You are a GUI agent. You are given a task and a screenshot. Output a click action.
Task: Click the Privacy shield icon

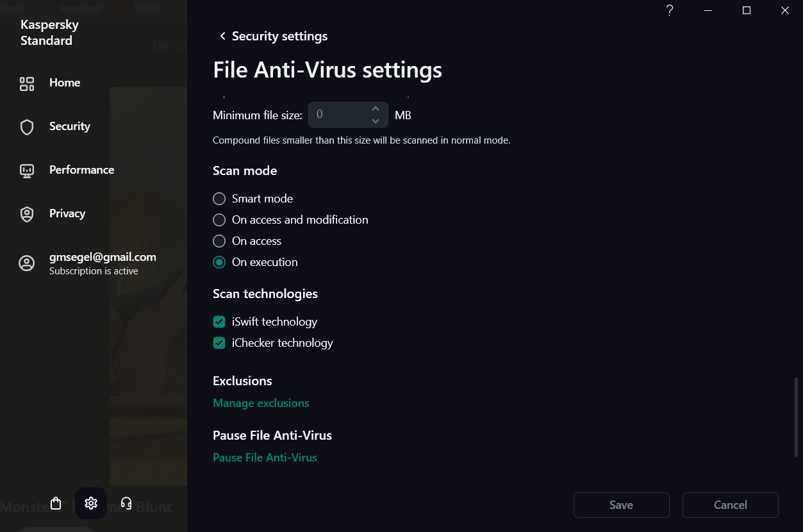coord(27,214)
